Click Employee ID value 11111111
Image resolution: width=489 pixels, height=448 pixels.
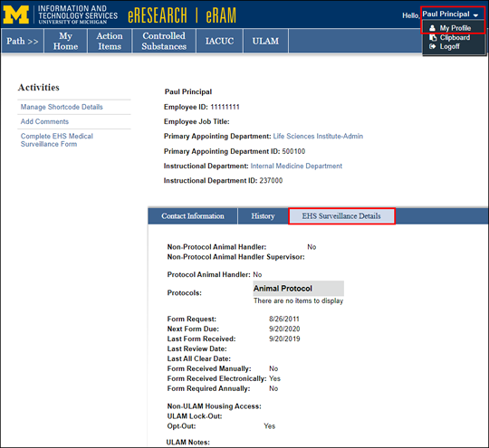click(x=225, y=107)
